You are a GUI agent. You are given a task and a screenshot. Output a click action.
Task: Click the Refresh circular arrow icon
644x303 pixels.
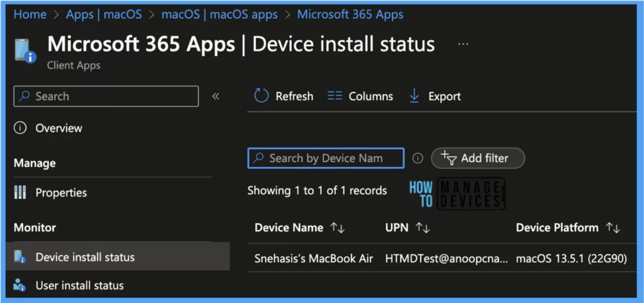click(x=261, y=96)
